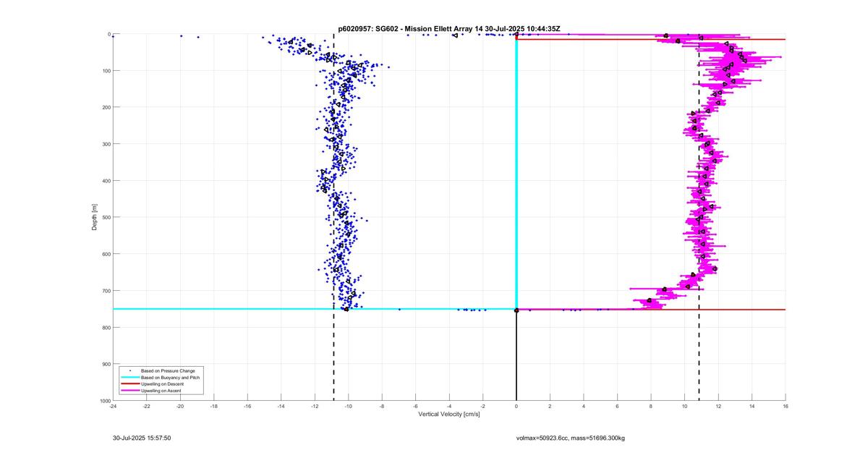Click x-axis tick label -2
The width and height of the screenshot is (868, 450).
483,406
